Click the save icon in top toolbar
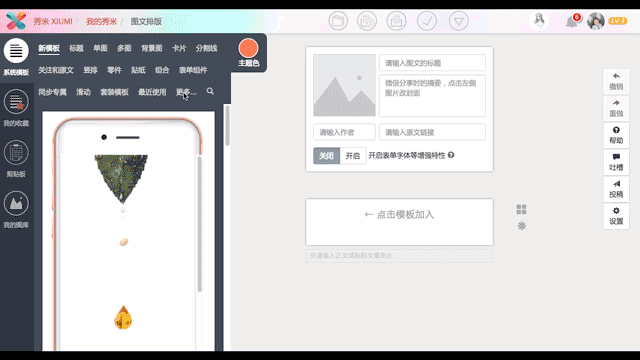The height and width of the screenshot is (360, 640). (367, 21)
